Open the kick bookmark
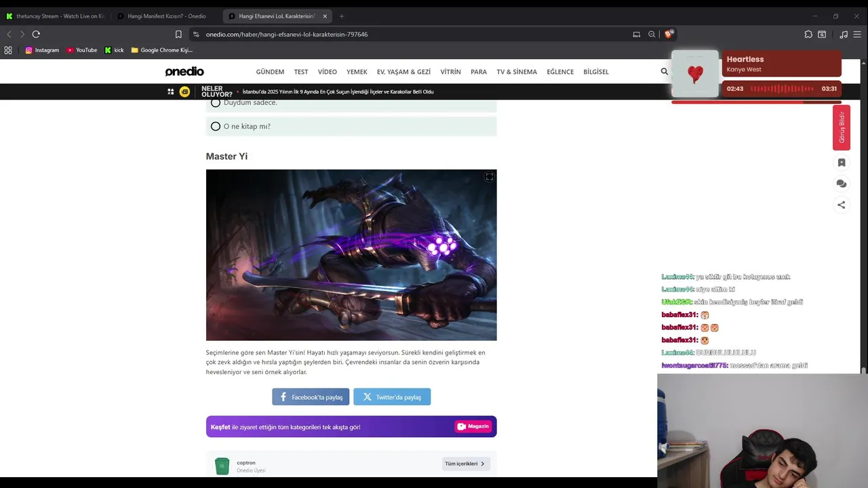This screenshot has height=488, width=868. point(114,50)
